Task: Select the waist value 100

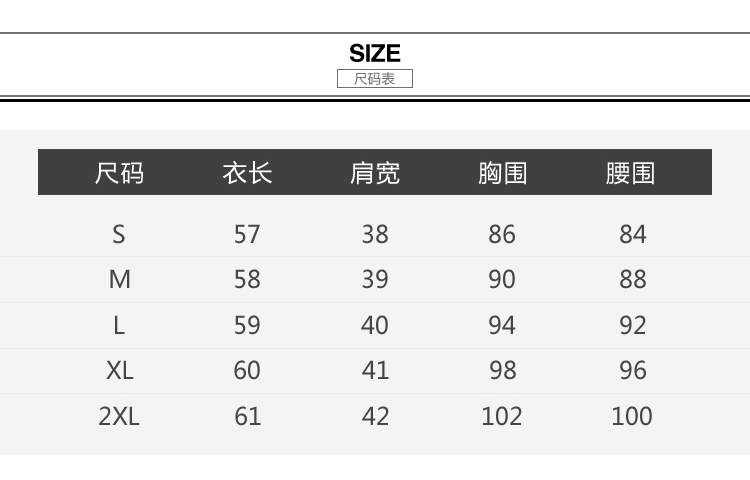Action: pos(632,416)
